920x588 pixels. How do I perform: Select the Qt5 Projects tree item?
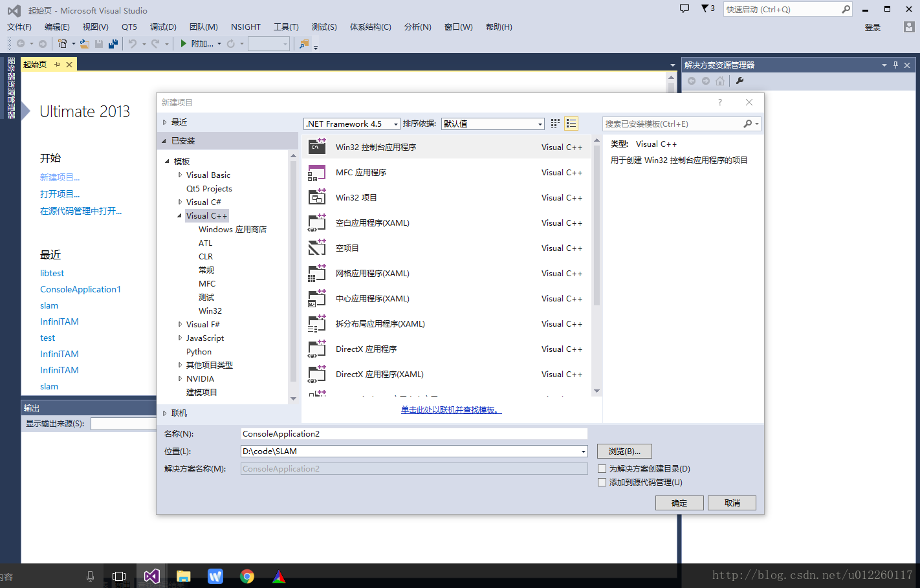(x=209, y=188)
